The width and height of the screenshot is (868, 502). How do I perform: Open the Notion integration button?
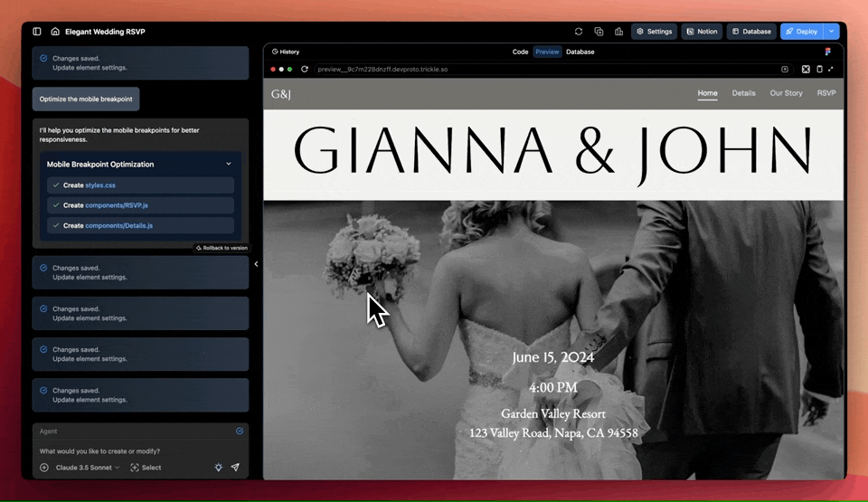(x=702, y=32)
